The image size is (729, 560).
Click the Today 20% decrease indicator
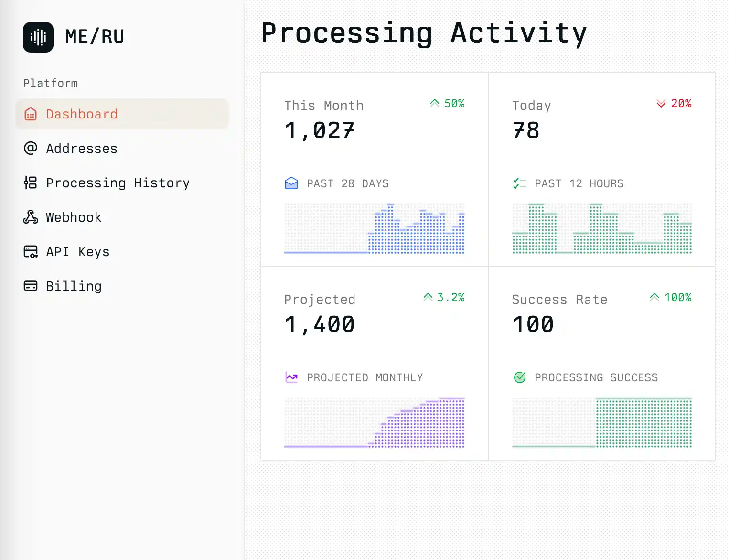(x=674, y=104)
